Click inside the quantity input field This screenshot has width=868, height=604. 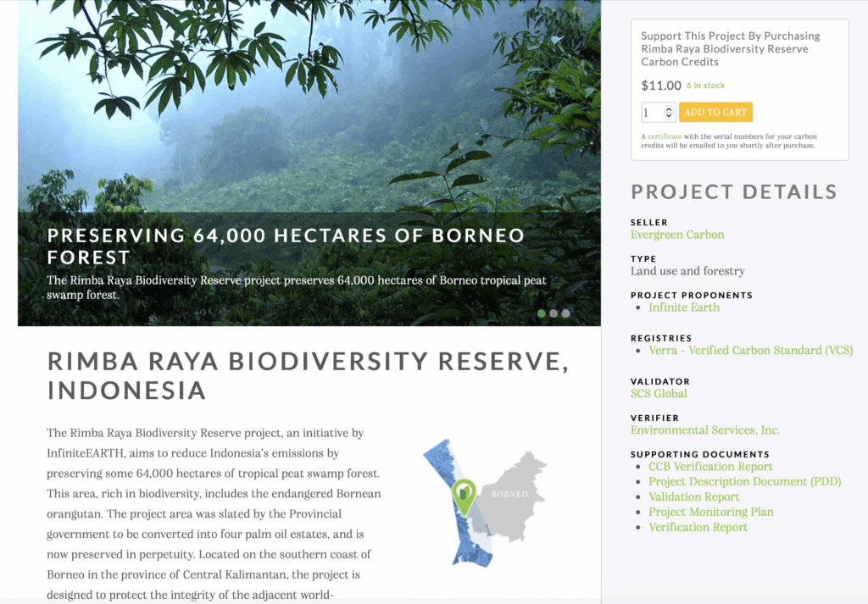pyautogui.click(x=654, y=111)
